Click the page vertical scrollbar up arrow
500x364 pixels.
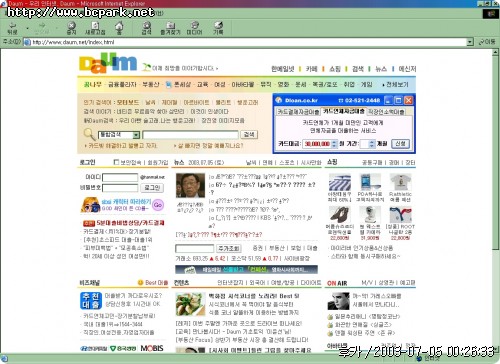[495, 52]
